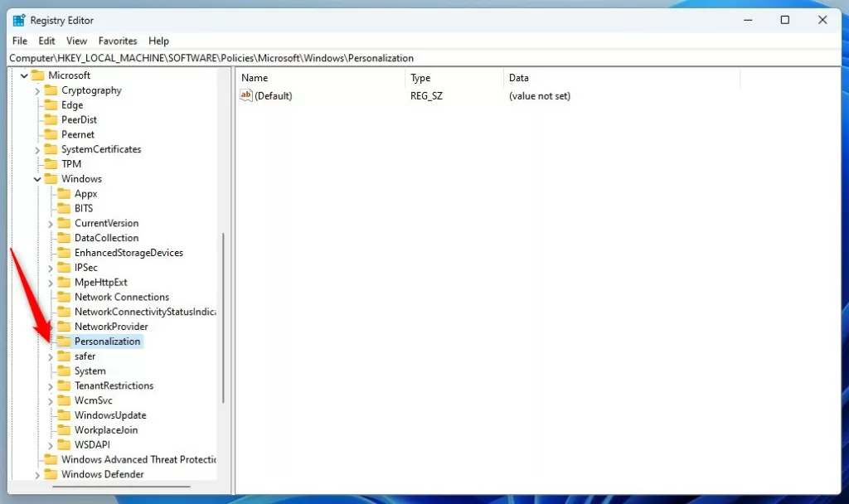Click the System folder icon
The image size is (849, 504).
tap(64, 371)
